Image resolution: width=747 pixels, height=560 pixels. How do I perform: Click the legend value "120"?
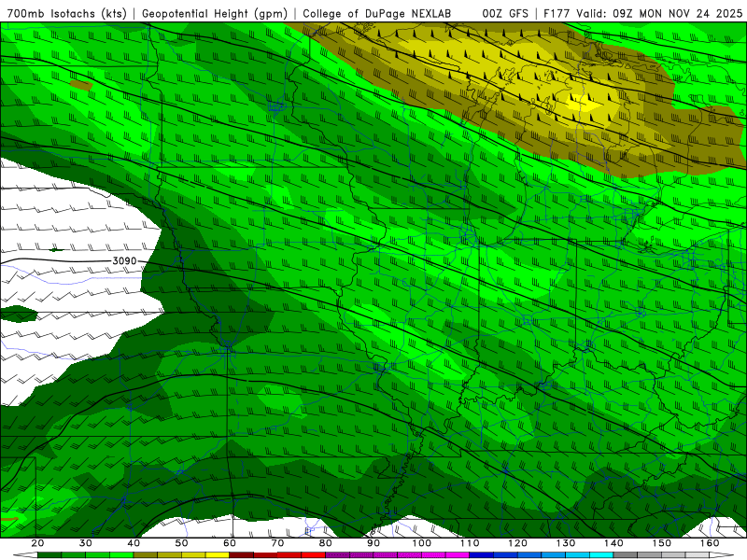518,543
